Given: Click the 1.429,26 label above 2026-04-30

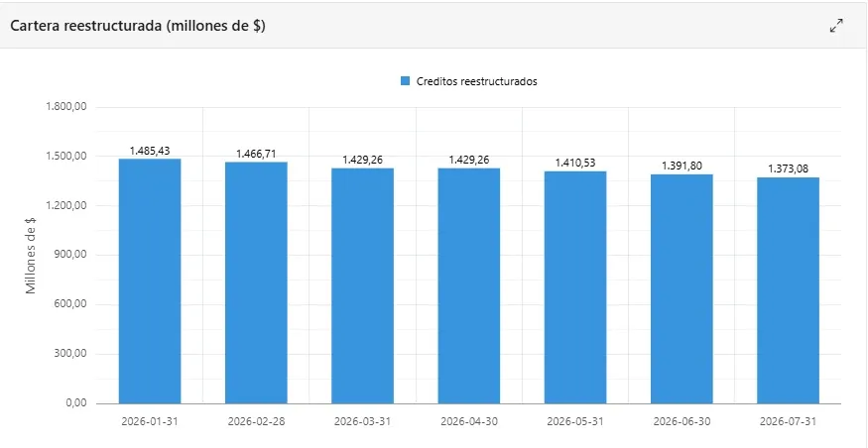Looking at the screenshot, I should click(469, 160).
